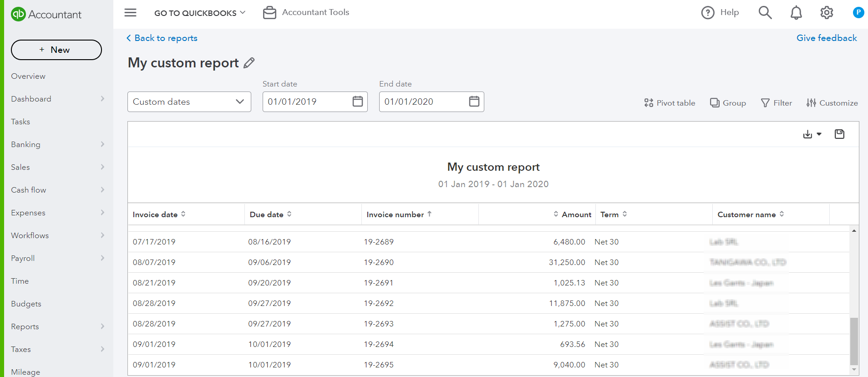The image size is (868, 377).
Task: Select Tasks in the left navigation
Action: point(20,122)
